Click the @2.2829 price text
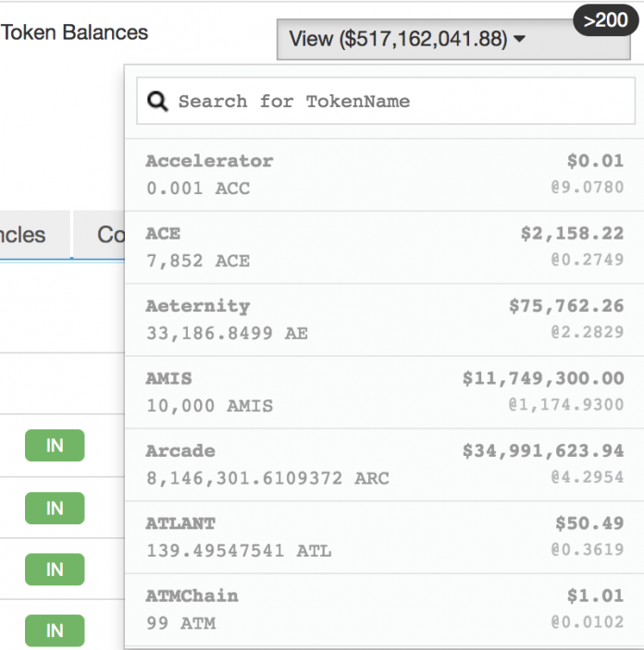The height and width of the screenshot is (650, 644). (x=588, y=332)
